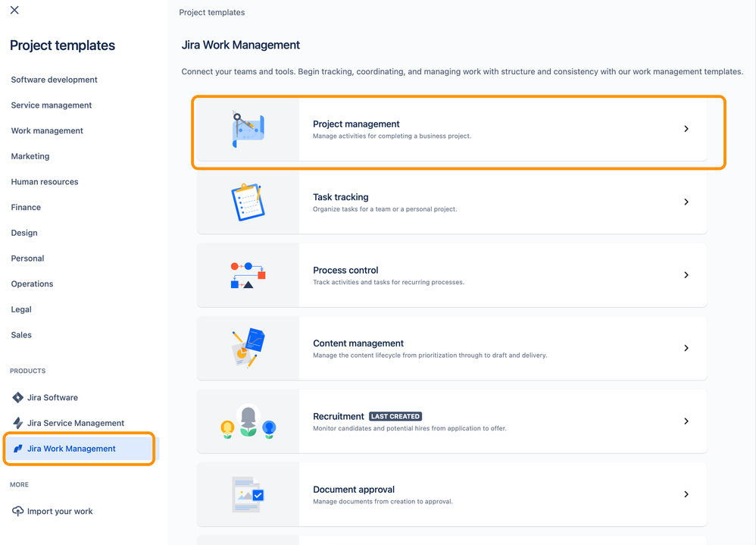Select the Marketing category

click(x=30, y=156)
